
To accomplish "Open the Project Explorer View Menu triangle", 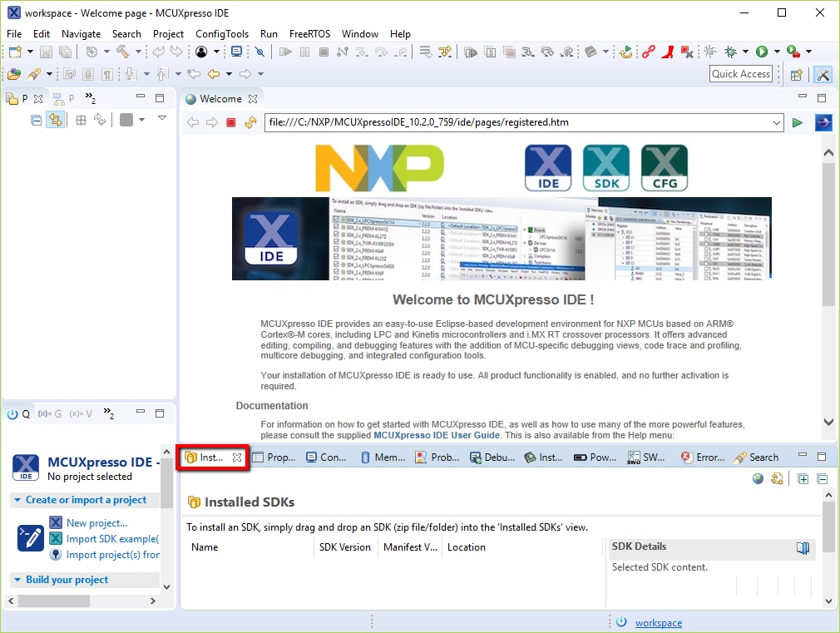I will (161, 117).
